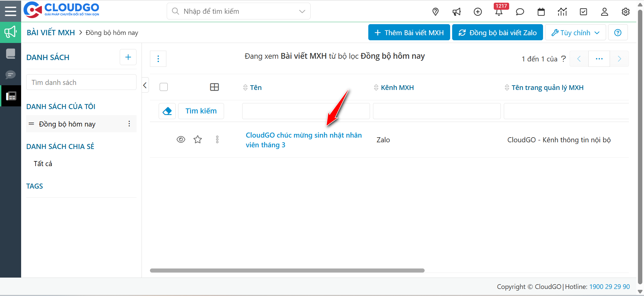The width and height of the screenshot is (644, 296).
Task: Star the CloudGO birthday post row
Action: point(198,140)
